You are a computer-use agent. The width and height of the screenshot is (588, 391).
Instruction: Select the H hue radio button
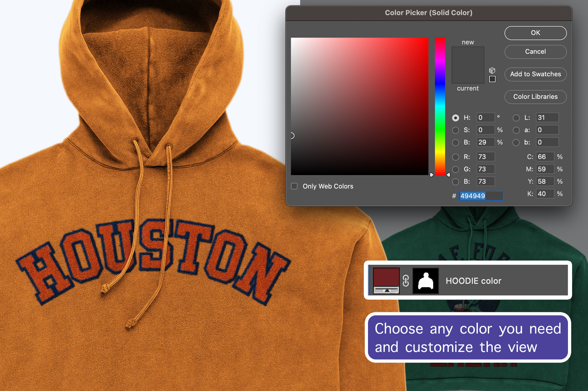(456, 118)
